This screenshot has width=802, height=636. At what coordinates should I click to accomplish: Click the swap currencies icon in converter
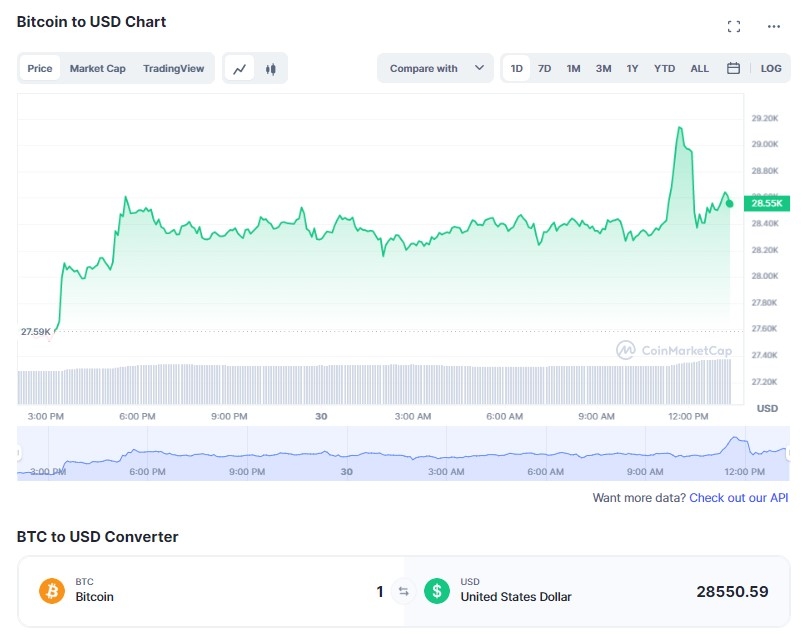pos(404,591)
